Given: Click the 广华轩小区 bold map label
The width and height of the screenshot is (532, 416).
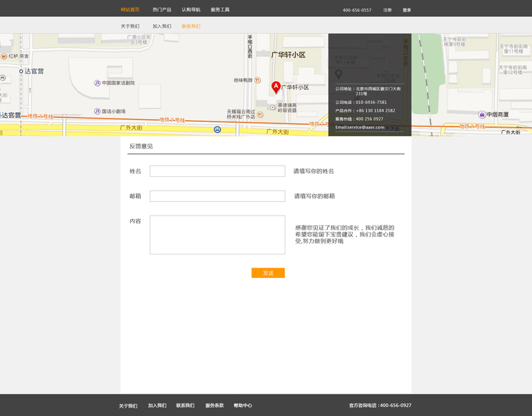Looking at the screenshot, I should point(288,55).
